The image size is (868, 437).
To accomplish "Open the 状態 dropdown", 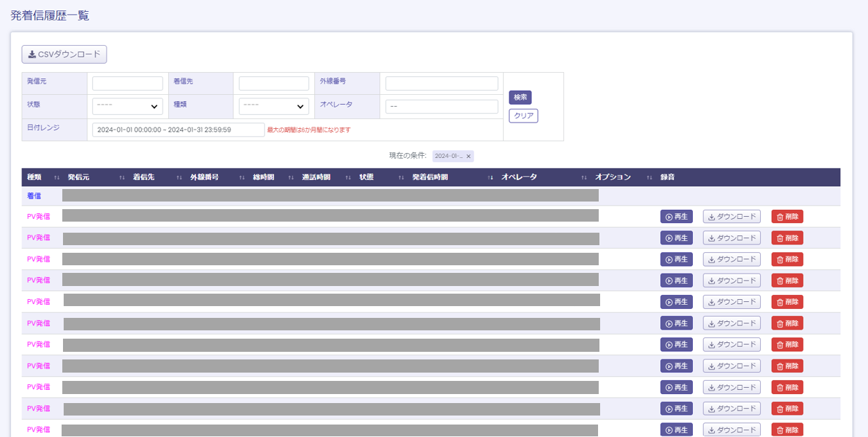I will 127,106.
